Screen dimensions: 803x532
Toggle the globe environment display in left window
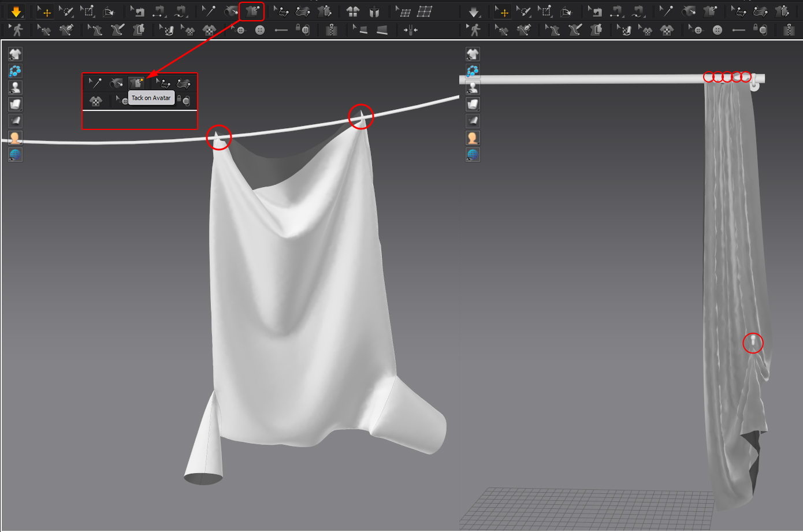pos(15,155)
